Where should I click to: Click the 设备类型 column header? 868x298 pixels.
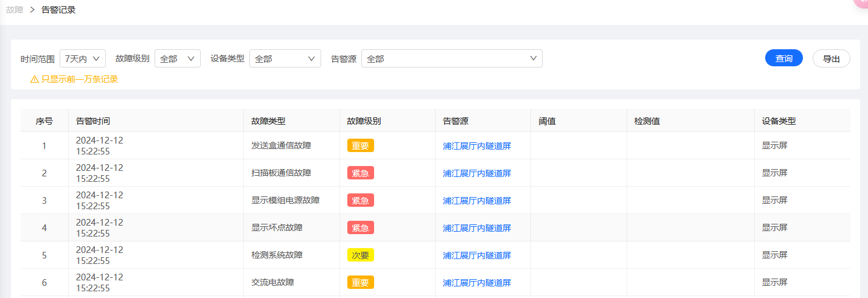coord(802,121)
